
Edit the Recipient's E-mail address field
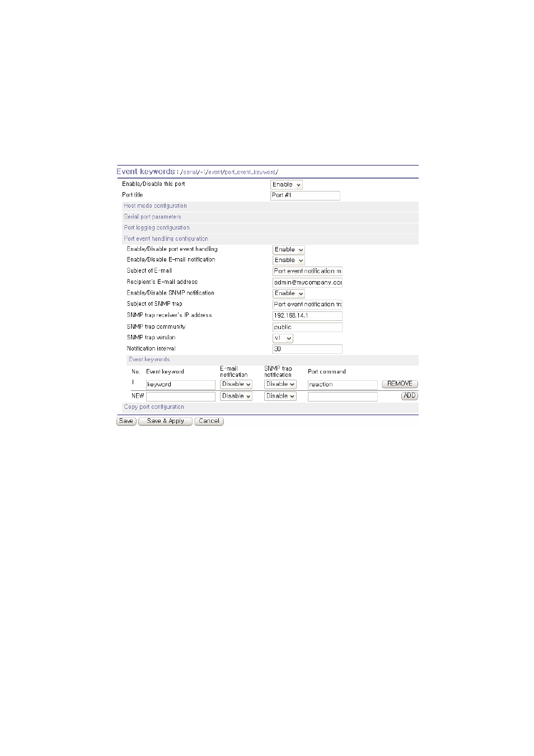[307, 282]
